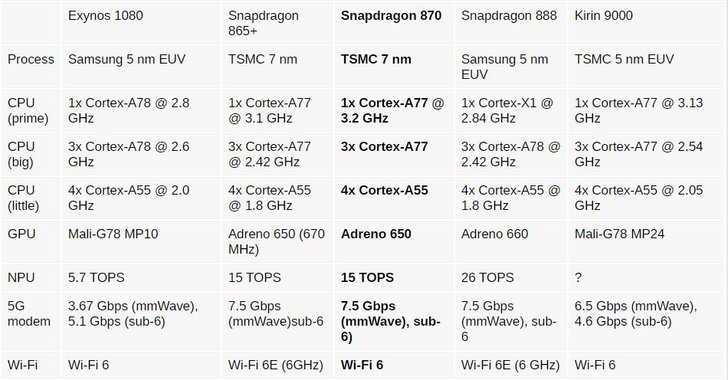
Task: Click the bold Snapdragon 870 header
Action: click(x=391, y=16)
